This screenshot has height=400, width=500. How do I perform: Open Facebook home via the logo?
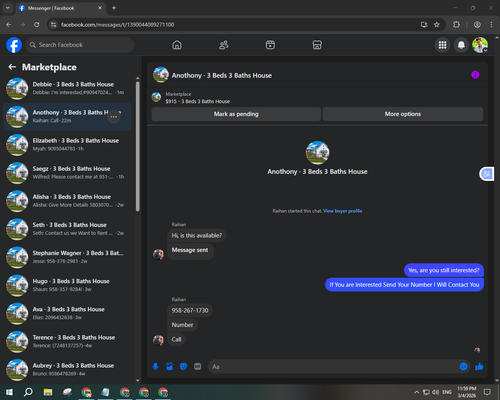pyautogui.click(x=14, y=45)
